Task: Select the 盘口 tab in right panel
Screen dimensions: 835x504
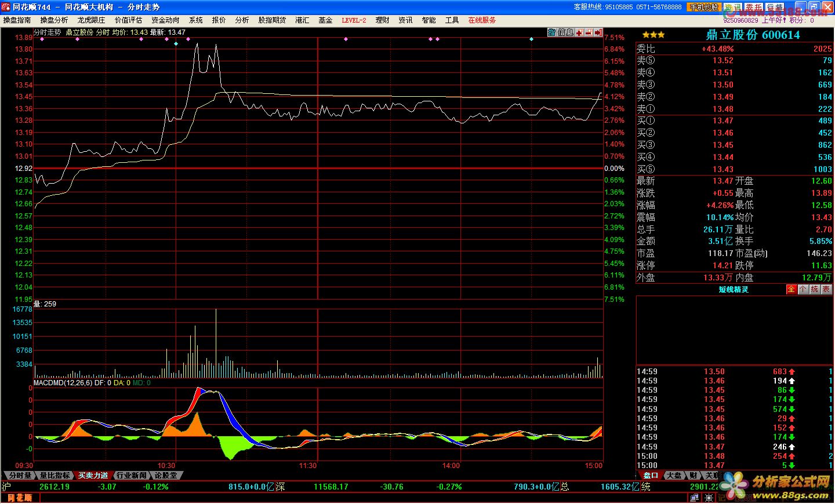Action: 651,475
